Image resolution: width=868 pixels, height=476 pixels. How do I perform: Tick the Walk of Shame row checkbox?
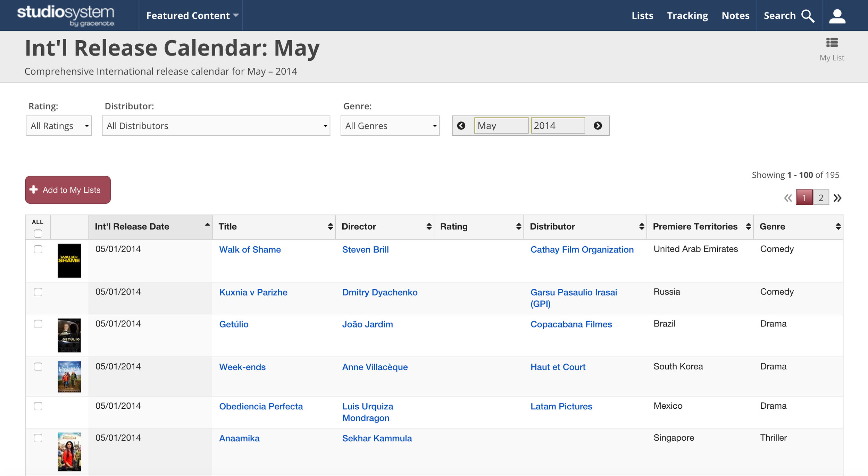(x=38, y=249)
